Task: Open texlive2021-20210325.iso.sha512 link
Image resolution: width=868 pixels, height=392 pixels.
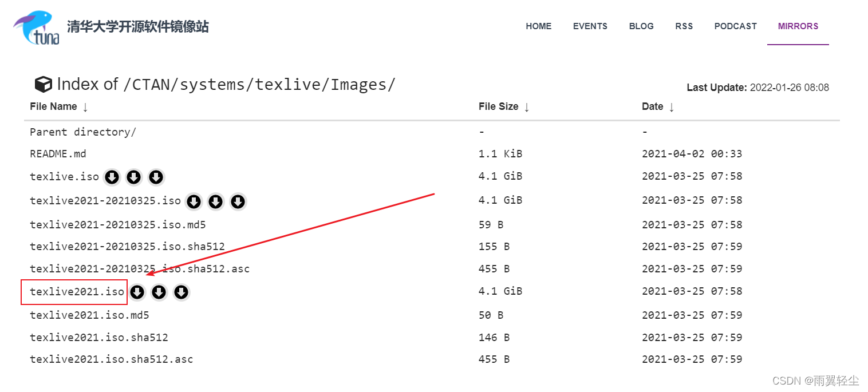Action: pyautogui.click(x=127, y=247)
